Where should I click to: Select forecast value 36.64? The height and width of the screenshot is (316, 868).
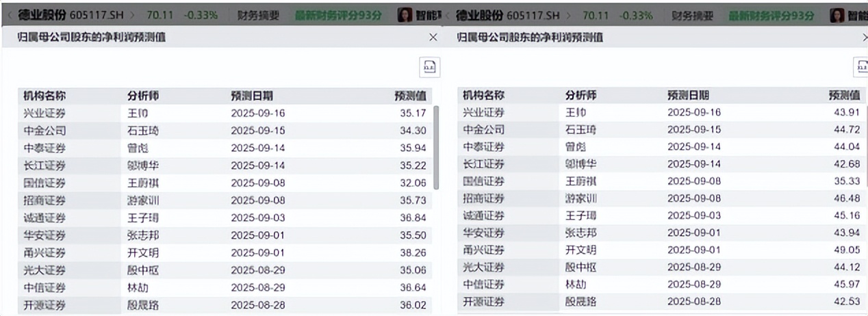click(x=413, y=287)
